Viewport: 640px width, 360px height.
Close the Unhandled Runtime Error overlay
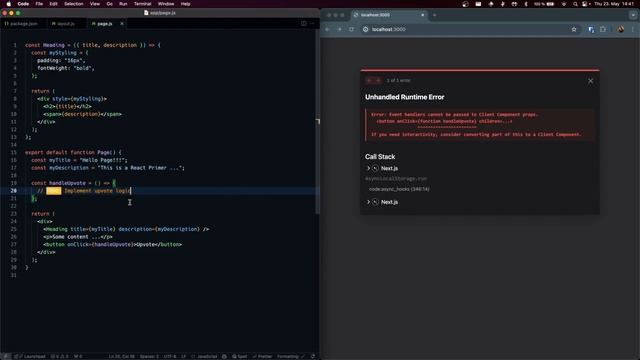[591, 81]
